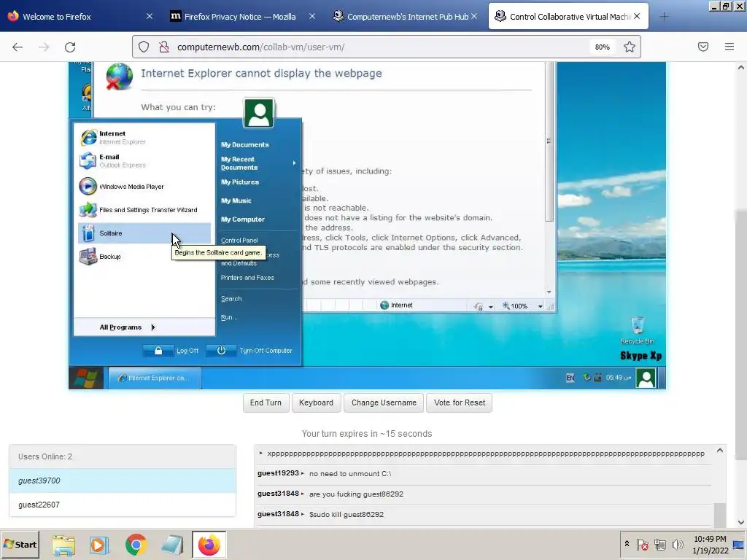
Task: Open IE zoom level 100% dropdown arrow
Action: [x=540, y=306]
